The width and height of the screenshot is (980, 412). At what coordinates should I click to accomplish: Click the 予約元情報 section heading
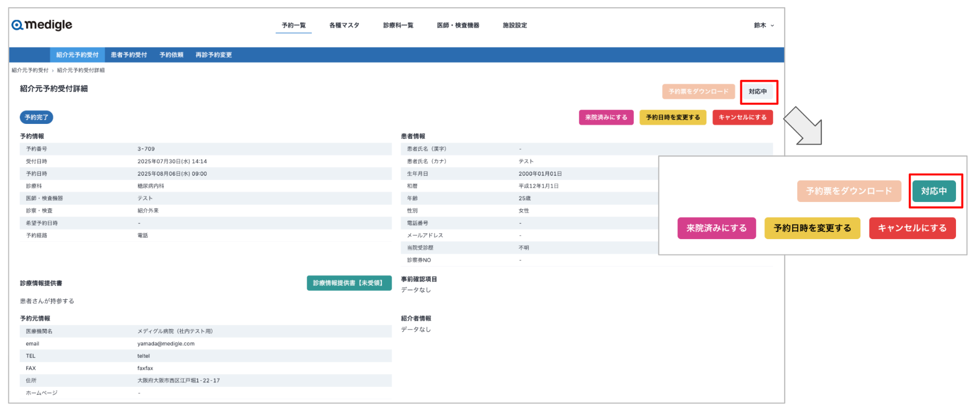coord(35,318)
